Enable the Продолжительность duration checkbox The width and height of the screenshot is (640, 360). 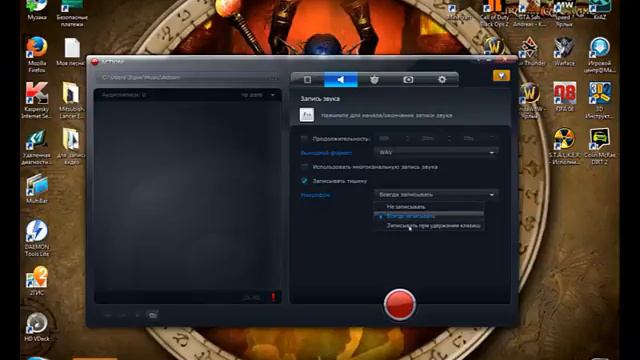click(304, 139)
